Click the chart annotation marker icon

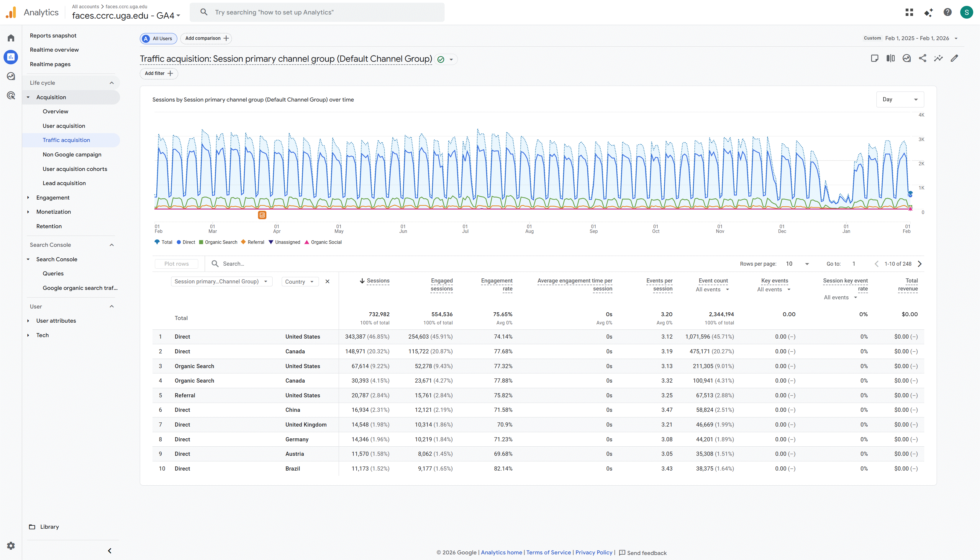tap(262, 215)
